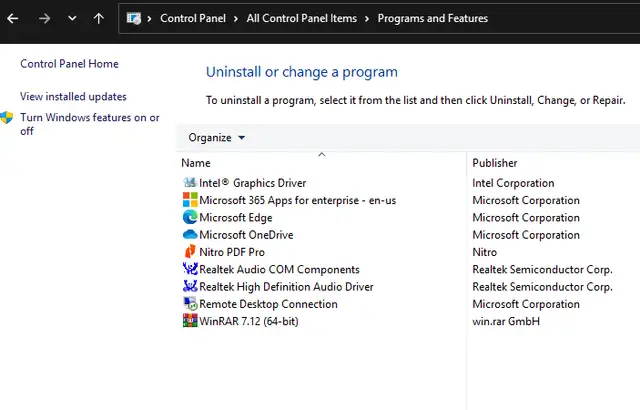Image resolution: width=640 pixels, height=410 pixels.
Task: Select Remote Desktop Connection name
Action: (268, 304)
